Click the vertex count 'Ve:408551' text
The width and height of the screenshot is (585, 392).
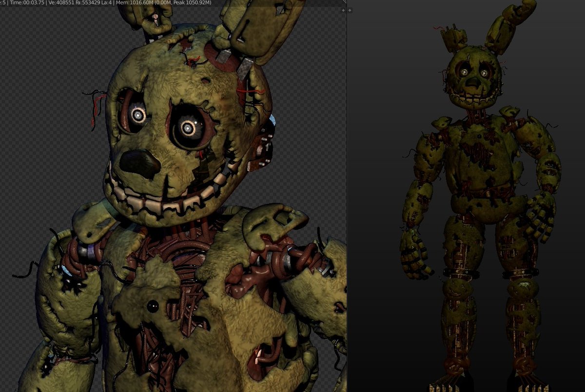coord(62,3)
